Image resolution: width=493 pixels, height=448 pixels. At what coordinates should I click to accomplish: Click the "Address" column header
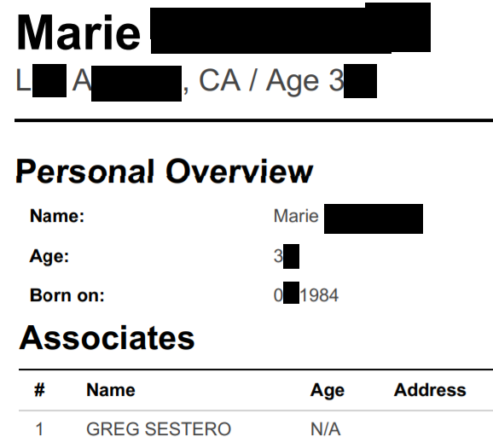pos(430,390)
